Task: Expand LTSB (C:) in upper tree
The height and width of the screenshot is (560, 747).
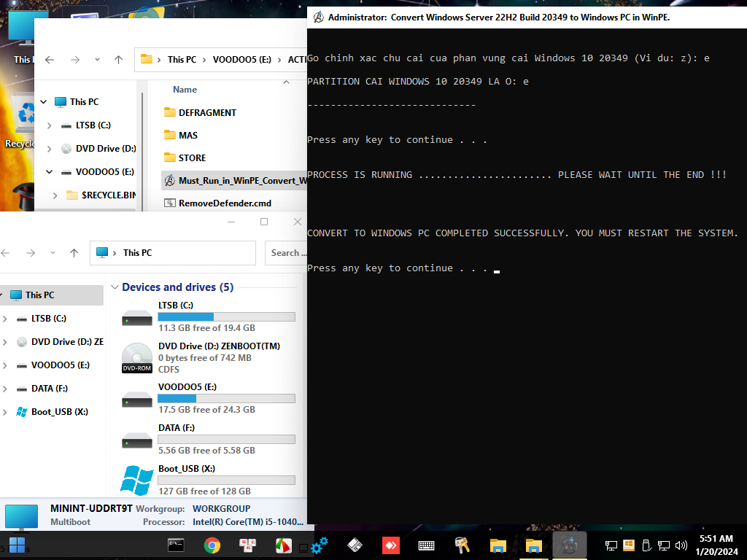Action: click(x=50, y=125)
